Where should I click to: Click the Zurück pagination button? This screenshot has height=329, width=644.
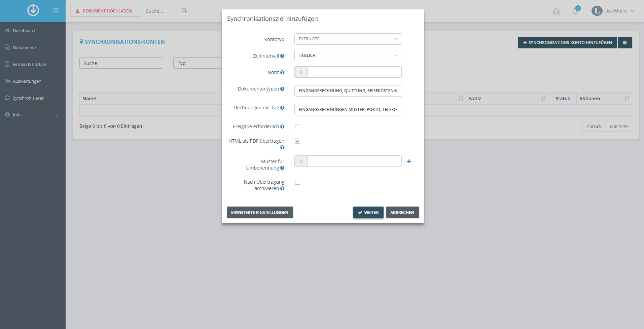click(594, 126)
